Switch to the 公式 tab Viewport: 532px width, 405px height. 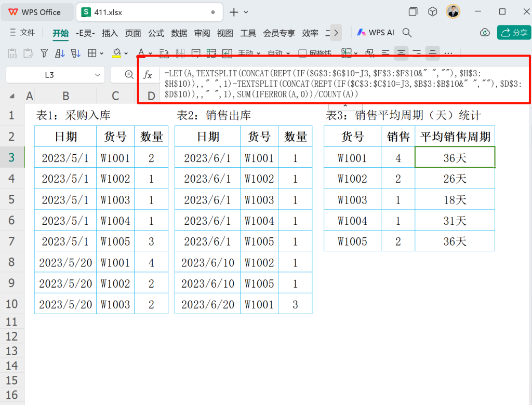(x=156, y=33)
